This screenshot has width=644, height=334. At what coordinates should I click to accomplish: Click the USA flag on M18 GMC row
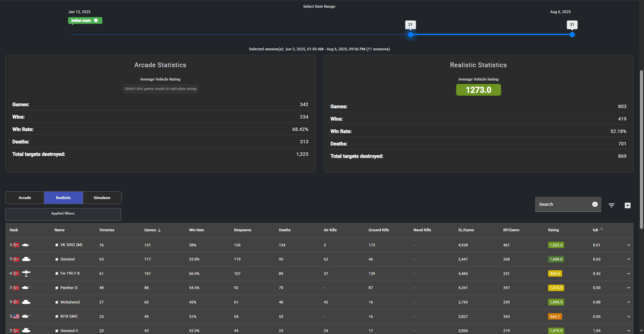[16, 316]
